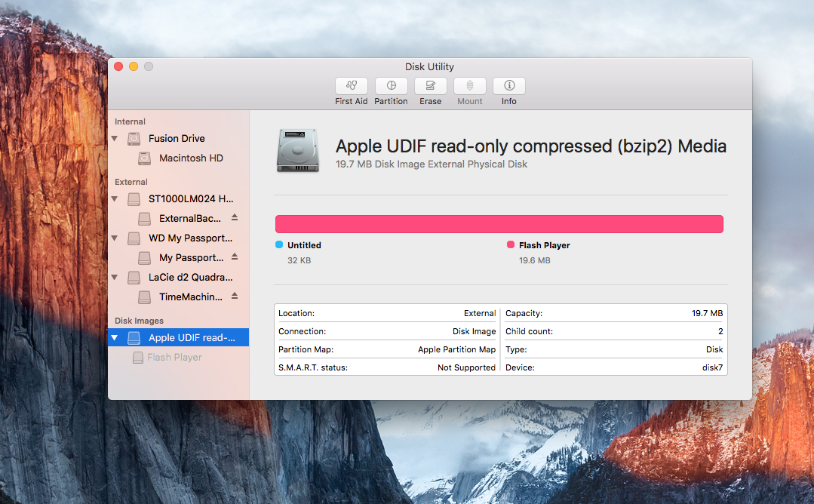
Task: Click the pink Flash Player legend dot
Action: point(511,244)
